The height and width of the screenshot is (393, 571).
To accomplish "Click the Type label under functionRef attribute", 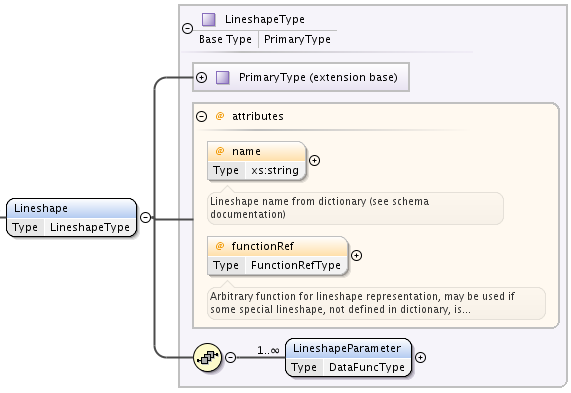I will [226, 265].
